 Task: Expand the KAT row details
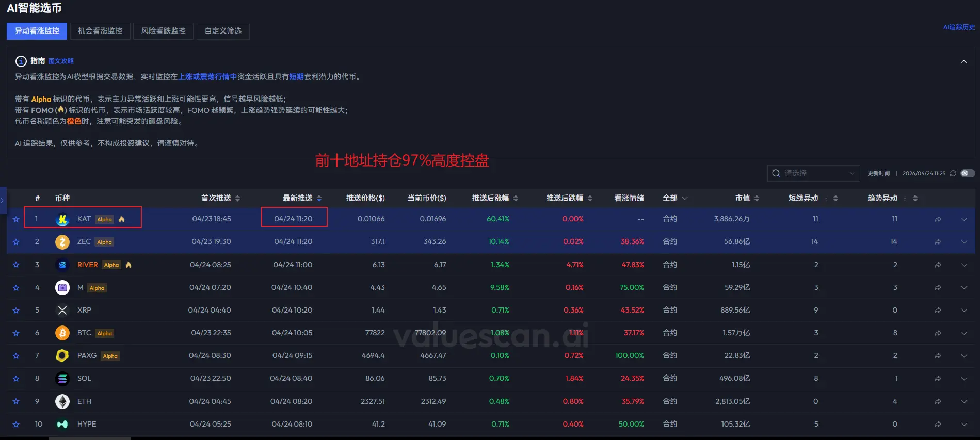(964, 219)
